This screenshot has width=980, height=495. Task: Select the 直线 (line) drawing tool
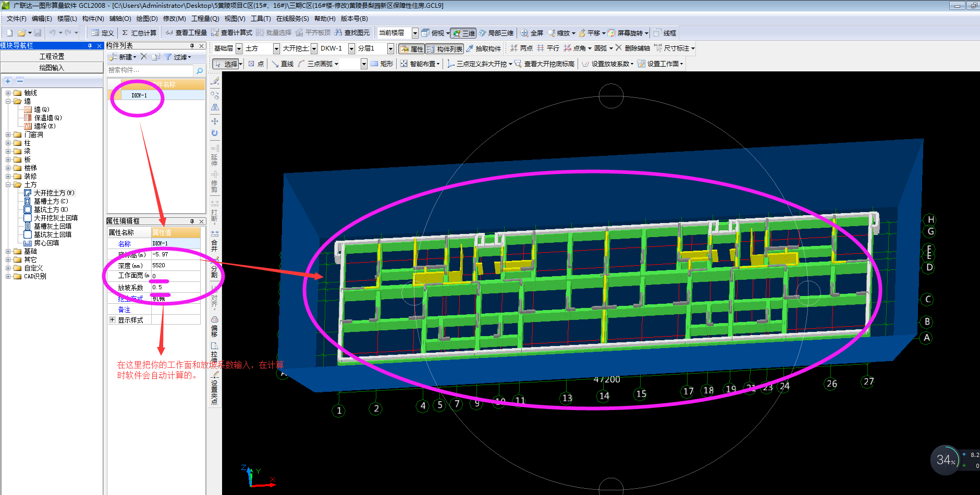283,64
